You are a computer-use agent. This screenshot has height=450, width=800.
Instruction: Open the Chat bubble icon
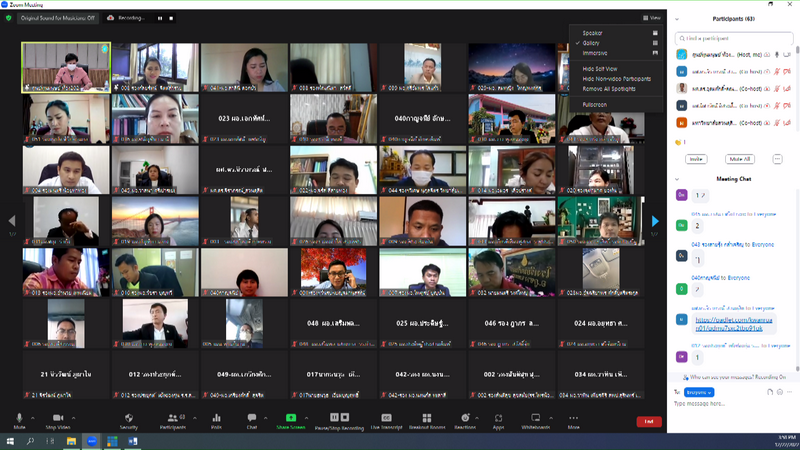tap(252, 418)
